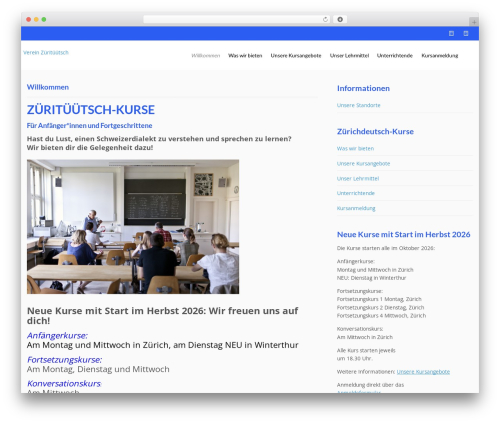
Task: Click the 'Anfängerkurse:' italic heading in the main content
Action: 57,335
